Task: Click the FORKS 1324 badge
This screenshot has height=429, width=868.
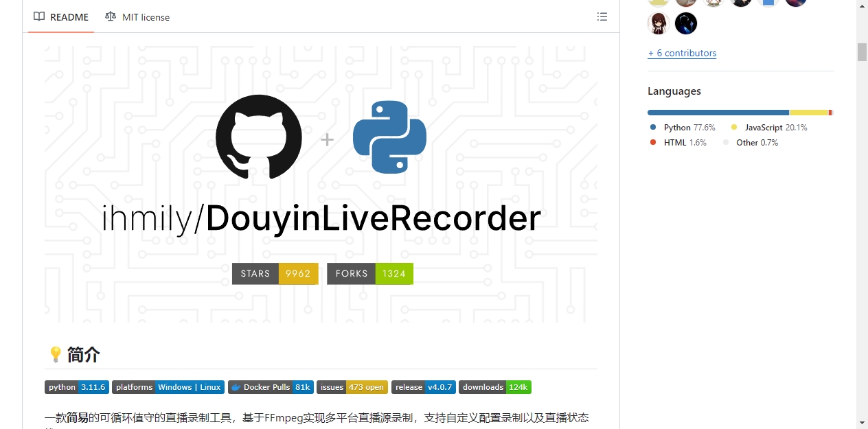Action: pyautogui.click(x=370, y=273)
